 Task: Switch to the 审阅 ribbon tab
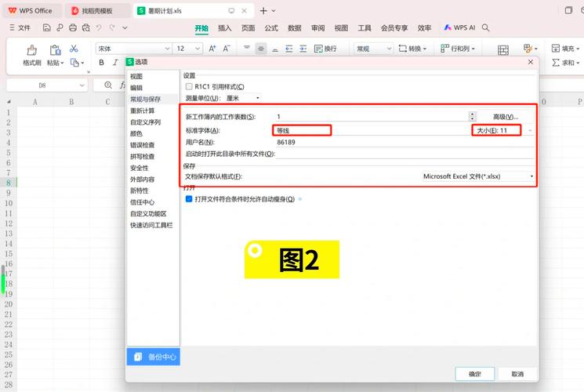tap(317, 28)
